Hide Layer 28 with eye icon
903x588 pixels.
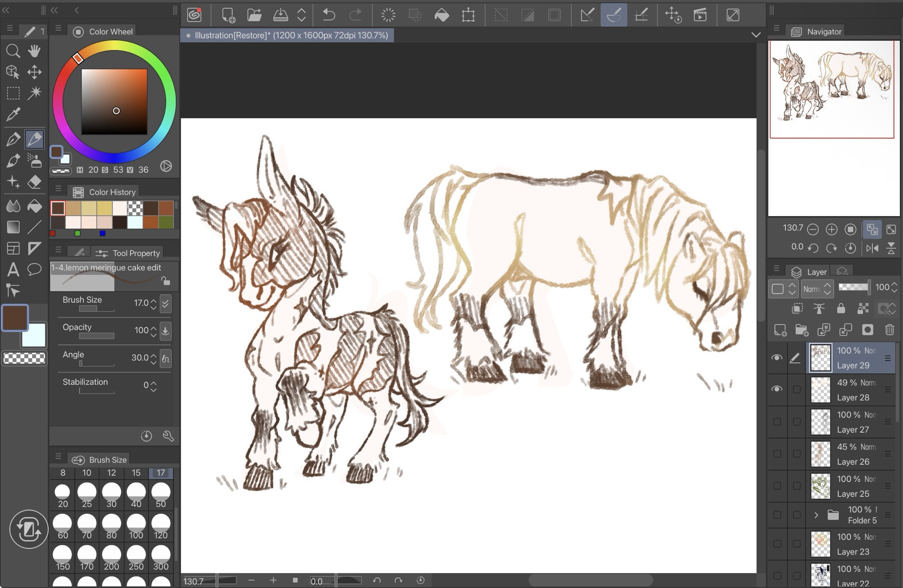click(777, 389)
